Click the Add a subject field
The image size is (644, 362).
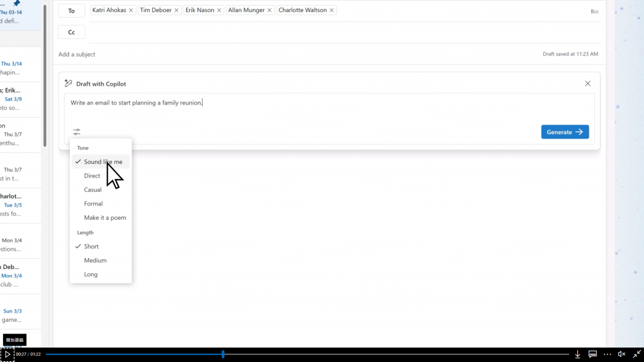pos(76,54)
